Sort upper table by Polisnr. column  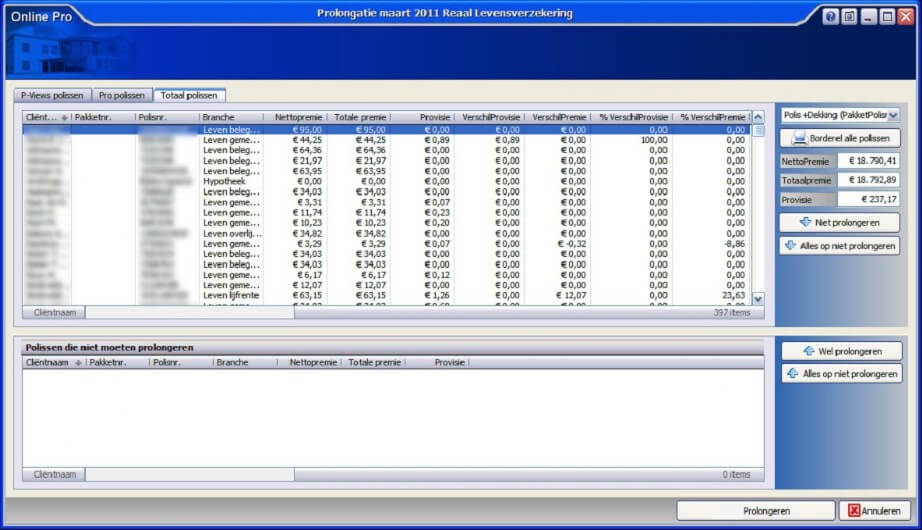pos(167,117)
